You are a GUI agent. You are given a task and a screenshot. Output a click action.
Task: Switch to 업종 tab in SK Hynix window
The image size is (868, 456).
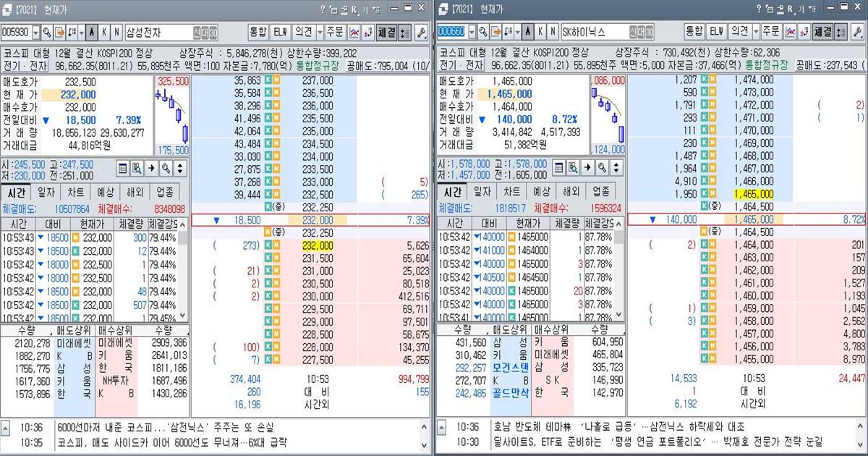click(x=600, y=192)
